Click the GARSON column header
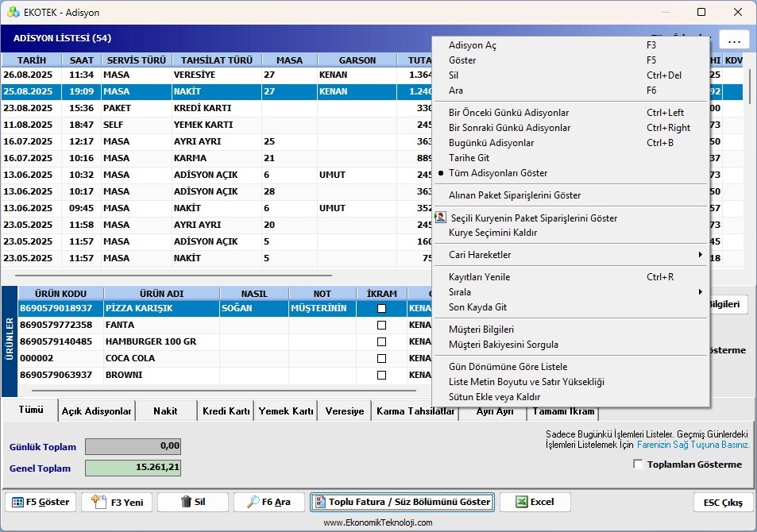Image resolution: width=757 pixels, height=532 pixels. pos(357,60)
